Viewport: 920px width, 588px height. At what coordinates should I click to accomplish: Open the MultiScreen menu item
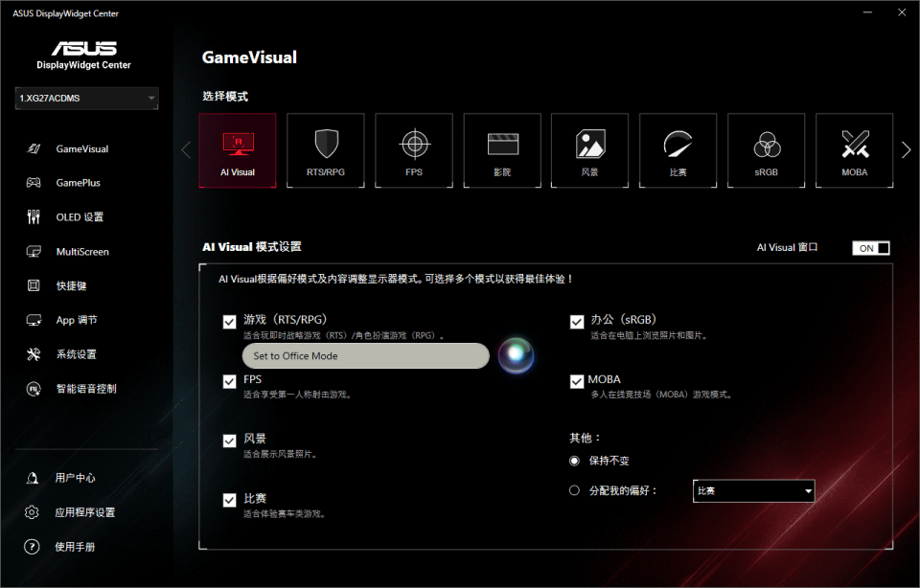click(x=82, y=252)
